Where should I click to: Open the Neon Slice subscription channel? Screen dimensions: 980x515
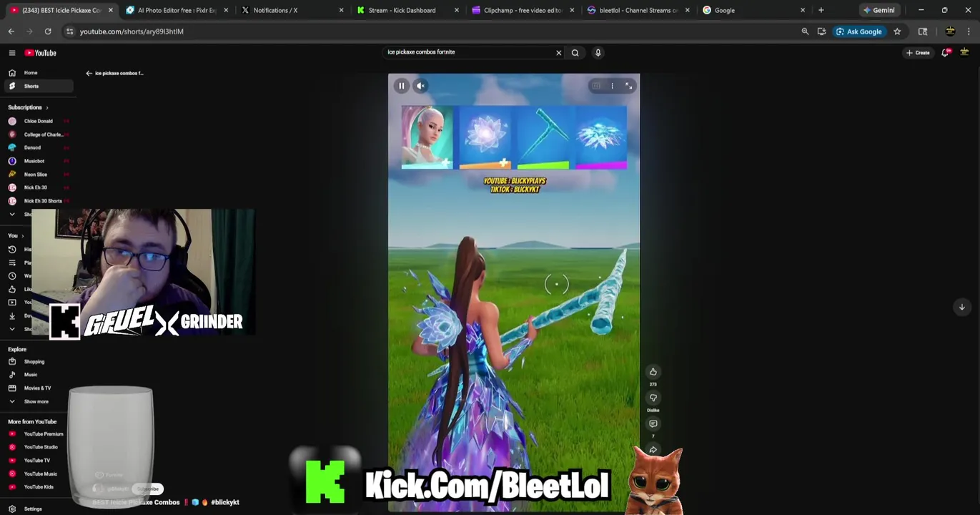(38, 175)
